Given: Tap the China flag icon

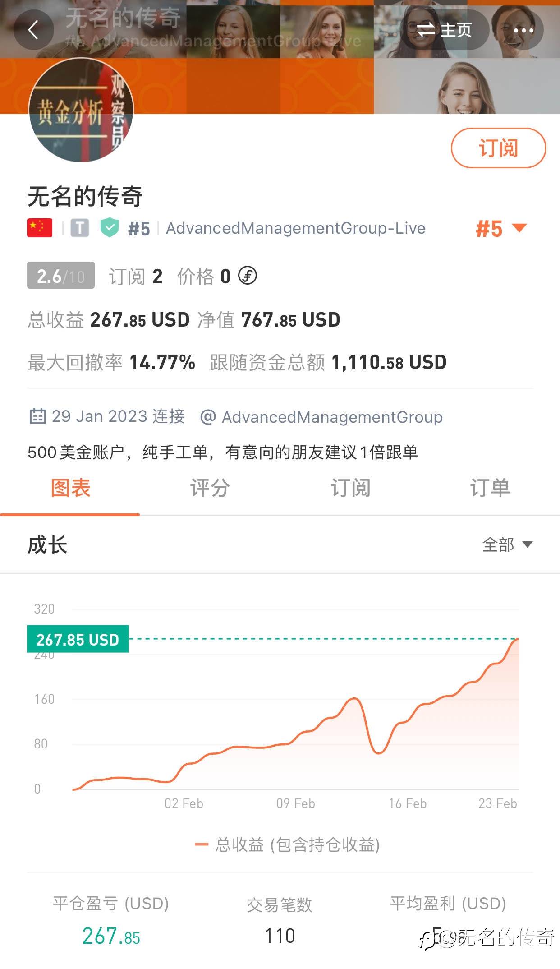Looking at the screenshot, I should coord(40,228).
